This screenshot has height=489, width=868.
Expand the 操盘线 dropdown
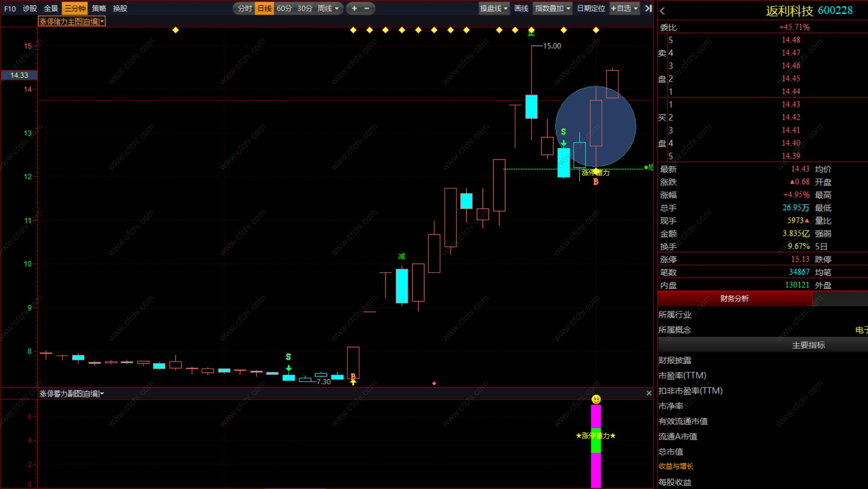[x=494, y=8]
